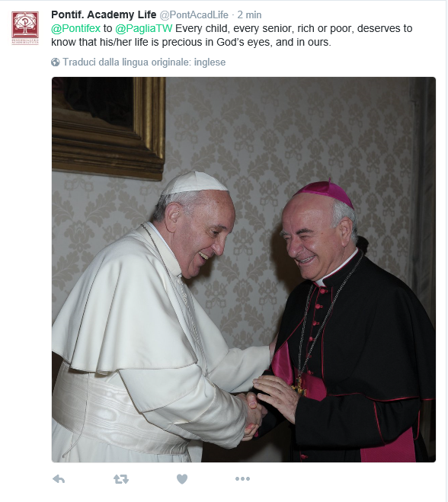Screen dimensions: 448x502
Task: Open the @PontAcadLife handle profile
Action: pos(194,14)
